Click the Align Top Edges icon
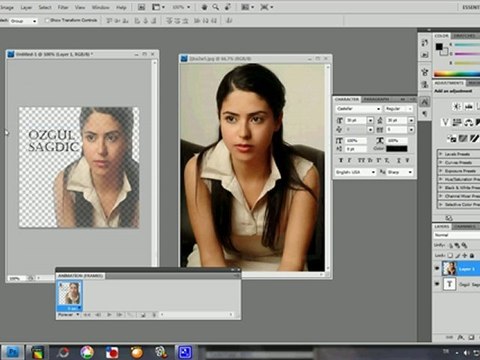The image size is (480, 360). pyautogui.click(x=109, y=21)
